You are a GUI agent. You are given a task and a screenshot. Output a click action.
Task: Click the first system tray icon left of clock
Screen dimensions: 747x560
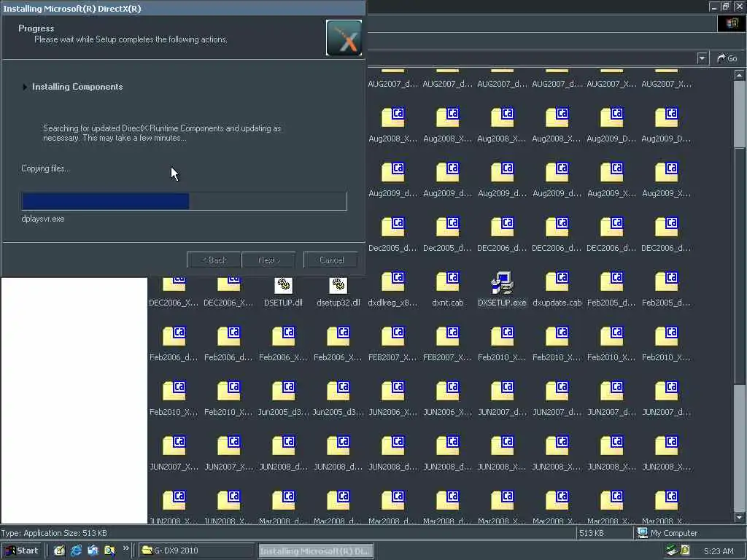pyautogui.click(x=672, y=551)
